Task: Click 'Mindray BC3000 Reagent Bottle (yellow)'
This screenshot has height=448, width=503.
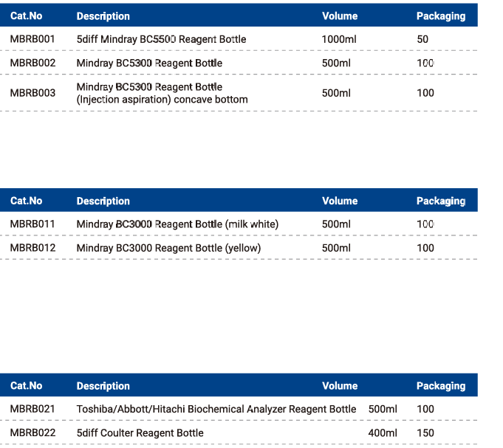Action: 168,248
